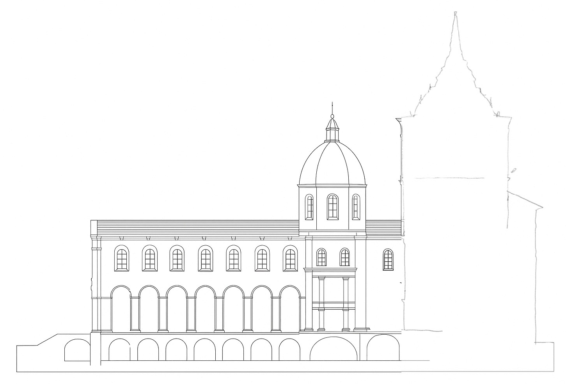Image resolution: width=566 pixels, height=392 pixels.
Task: Click the left small window above the portico
Action: pyautogui.click(x=321, y=257)
